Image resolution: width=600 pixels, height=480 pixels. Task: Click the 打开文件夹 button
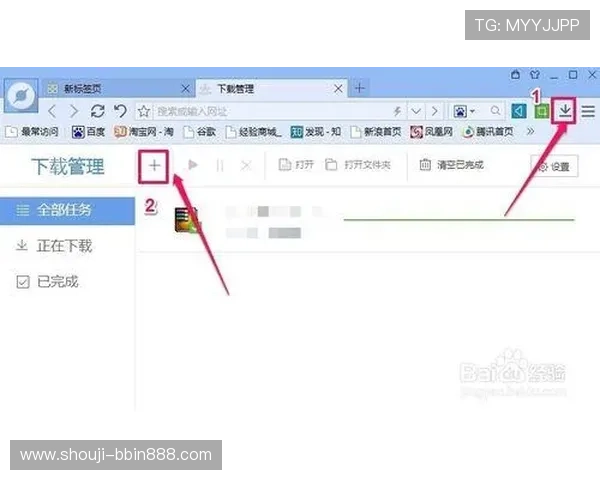click(358, 165)
